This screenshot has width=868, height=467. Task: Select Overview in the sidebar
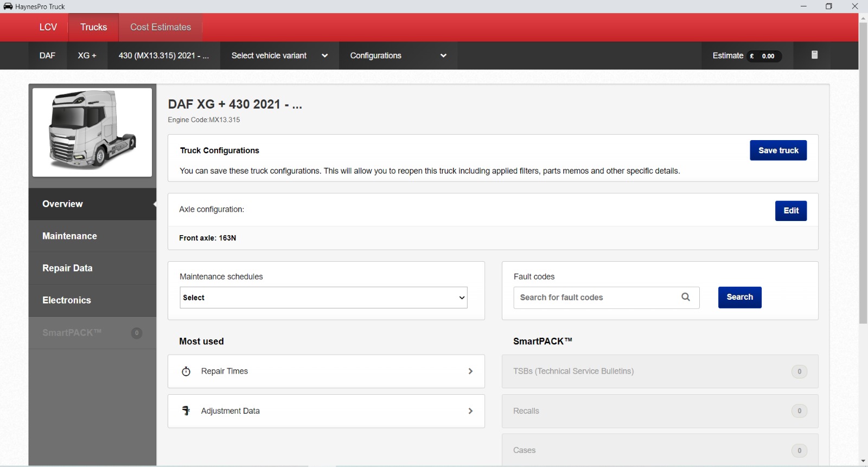pyautogui.click(x=92, y=204)
